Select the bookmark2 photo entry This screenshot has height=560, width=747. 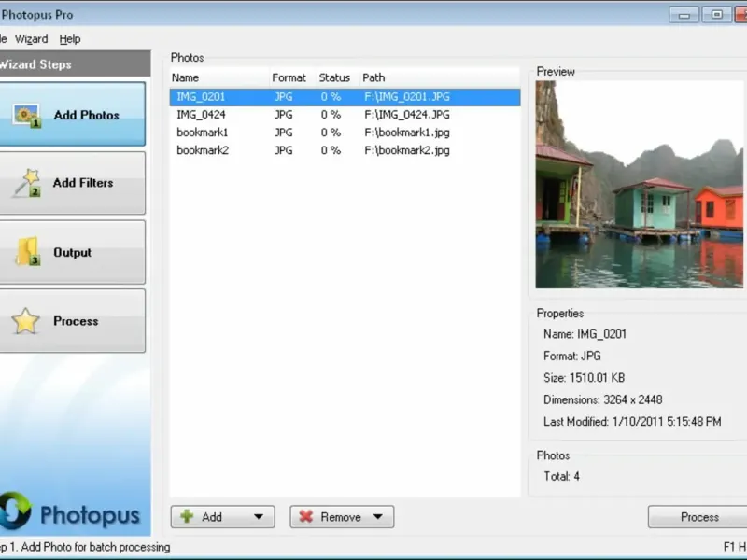tap(345, 150)
